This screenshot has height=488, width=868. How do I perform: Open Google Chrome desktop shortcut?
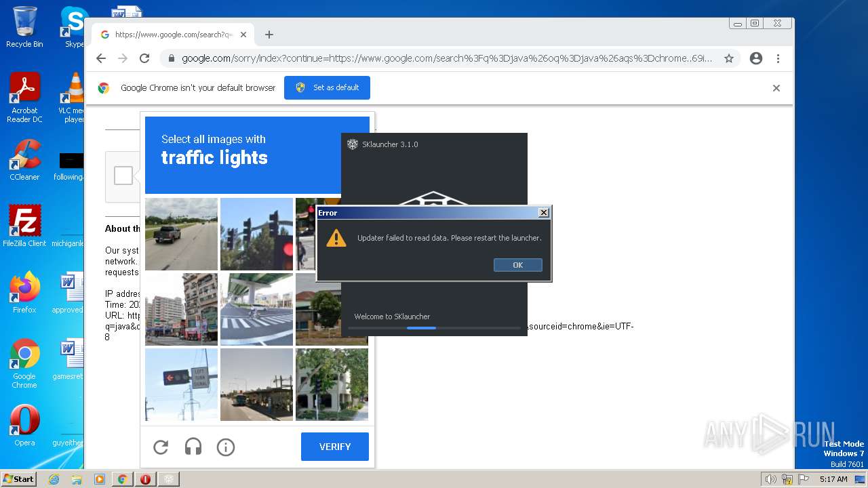click(24, 364)
